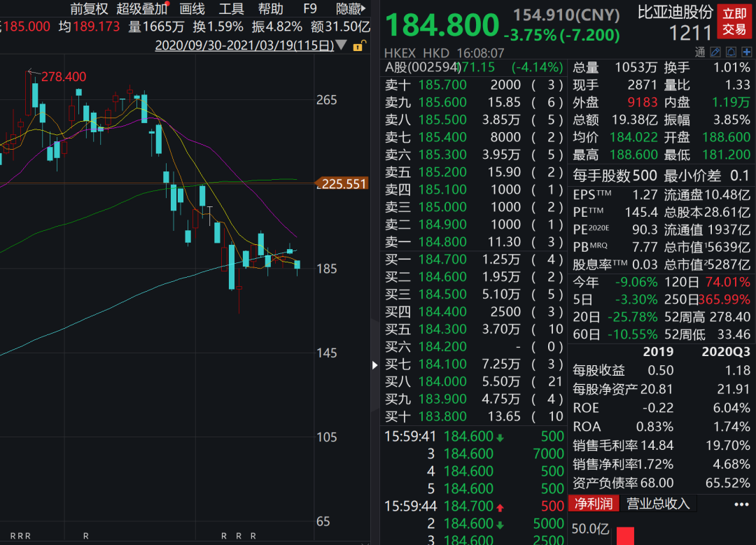Toggle the yellow padlock date-range lock
This screenshot has width=756, height=545.
pyautogui.click(x=358, y=45)
